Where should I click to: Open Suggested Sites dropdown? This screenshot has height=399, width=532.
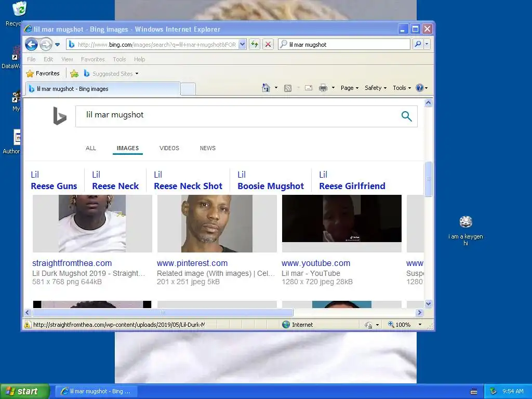tap(111, 73)
